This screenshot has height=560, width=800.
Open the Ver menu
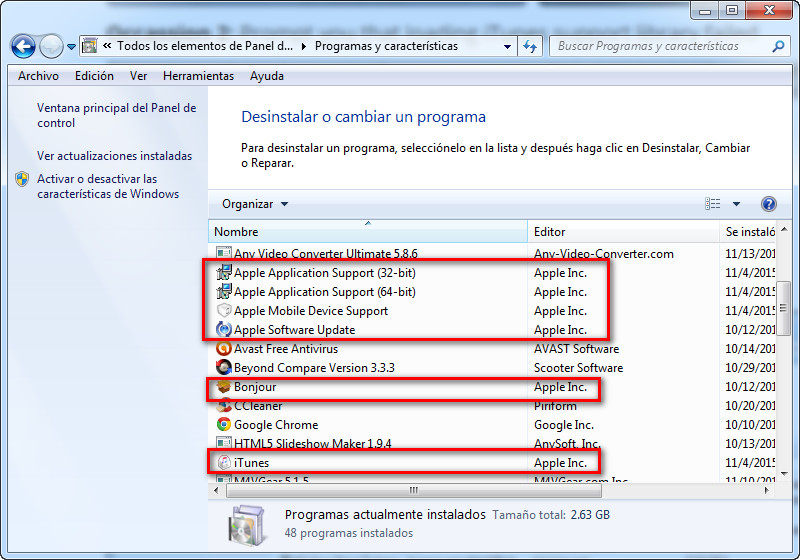click(x=138, y=76)
